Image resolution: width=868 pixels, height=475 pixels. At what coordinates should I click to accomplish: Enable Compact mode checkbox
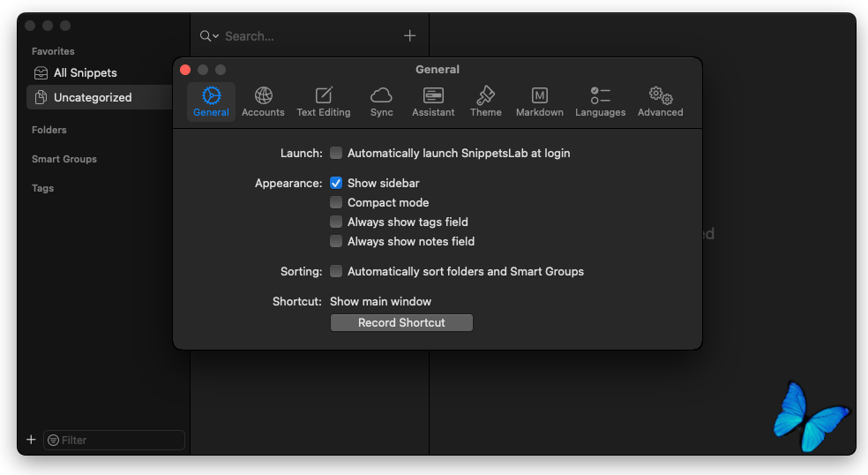tap(336, 202)
